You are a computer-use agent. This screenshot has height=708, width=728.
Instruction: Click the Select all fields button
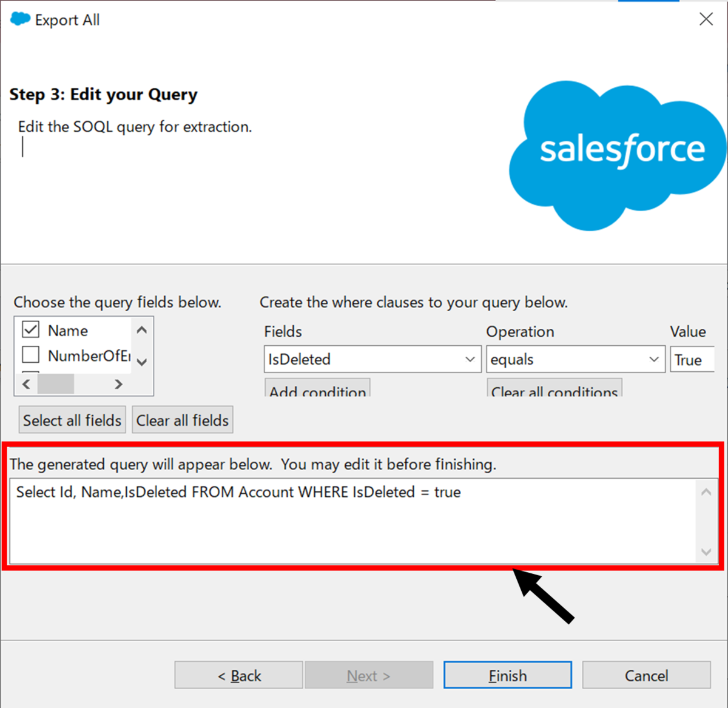point(72,420)
